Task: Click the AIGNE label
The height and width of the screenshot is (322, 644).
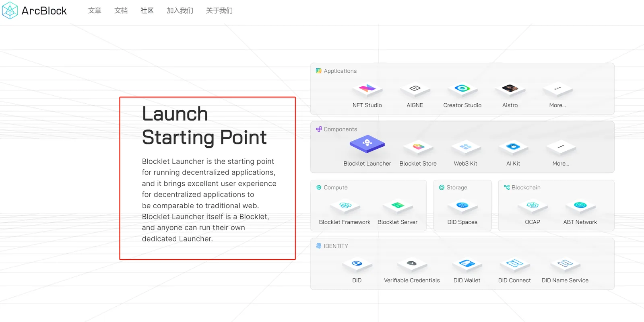Action: click(415, 105)
